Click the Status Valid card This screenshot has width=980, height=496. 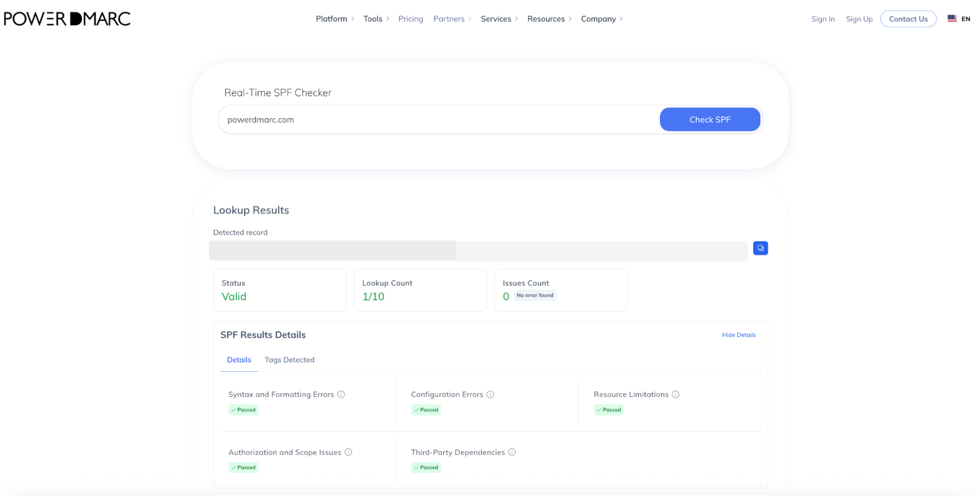(280, 290)
